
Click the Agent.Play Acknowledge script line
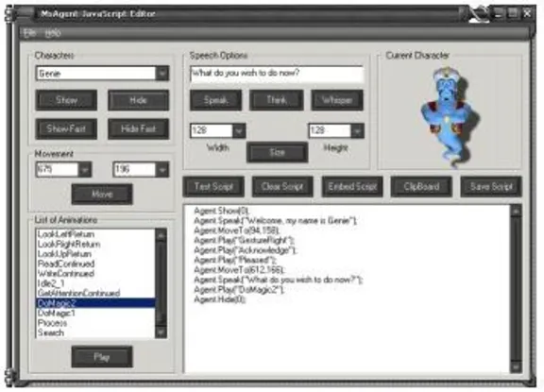tap(245, 249)
